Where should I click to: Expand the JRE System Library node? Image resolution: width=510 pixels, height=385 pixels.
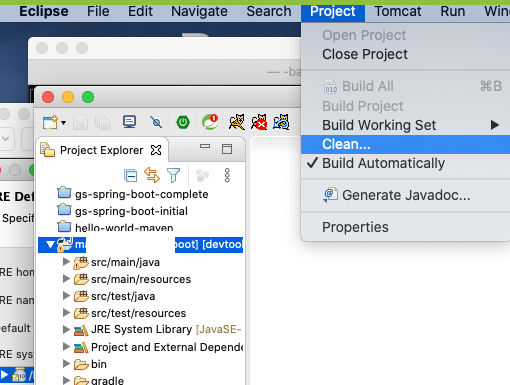[x=67, y=329]
